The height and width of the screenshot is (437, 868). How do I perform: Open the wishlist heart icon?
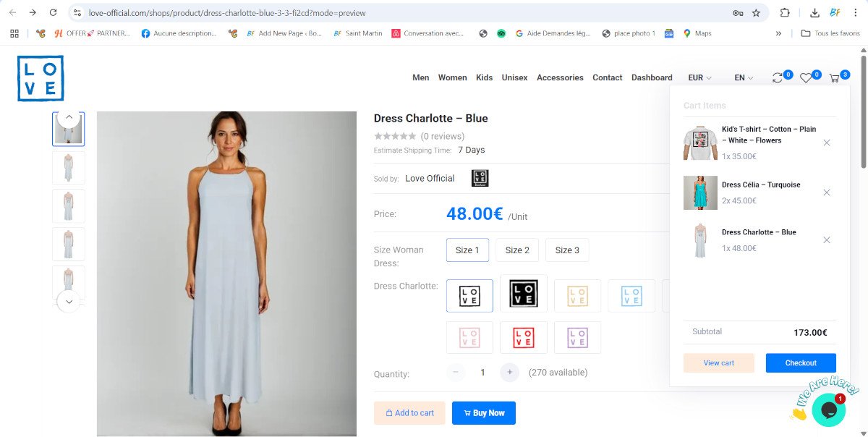(x=805, y=78)
